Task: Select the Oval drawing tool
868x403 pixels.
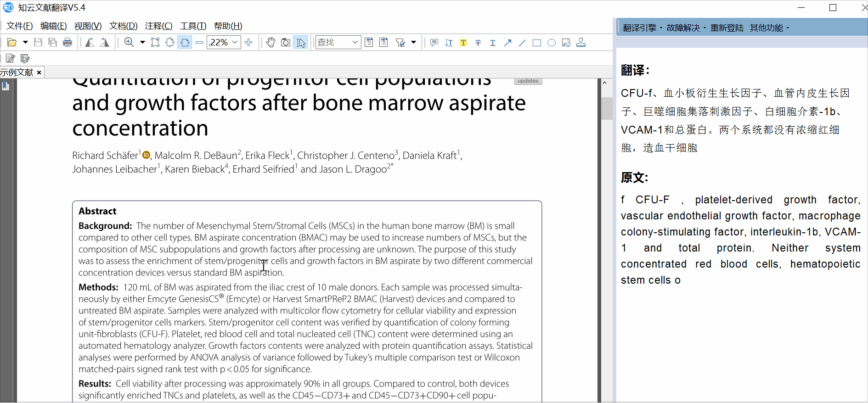Action: pos(552,43)
